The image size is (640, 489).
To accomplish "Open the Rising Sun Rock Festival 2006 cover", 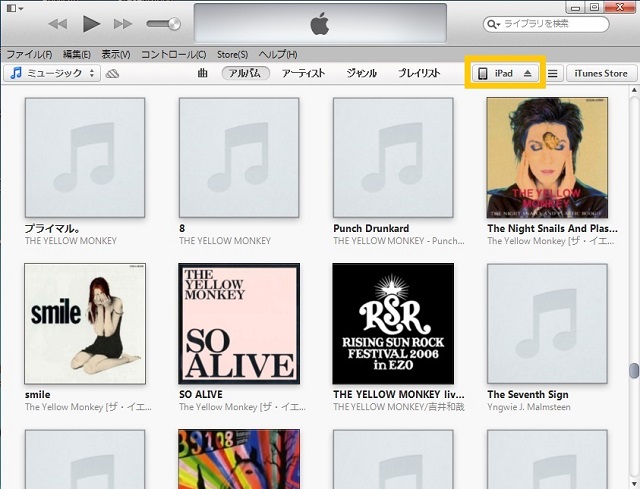I will click(x=393, y=324).
